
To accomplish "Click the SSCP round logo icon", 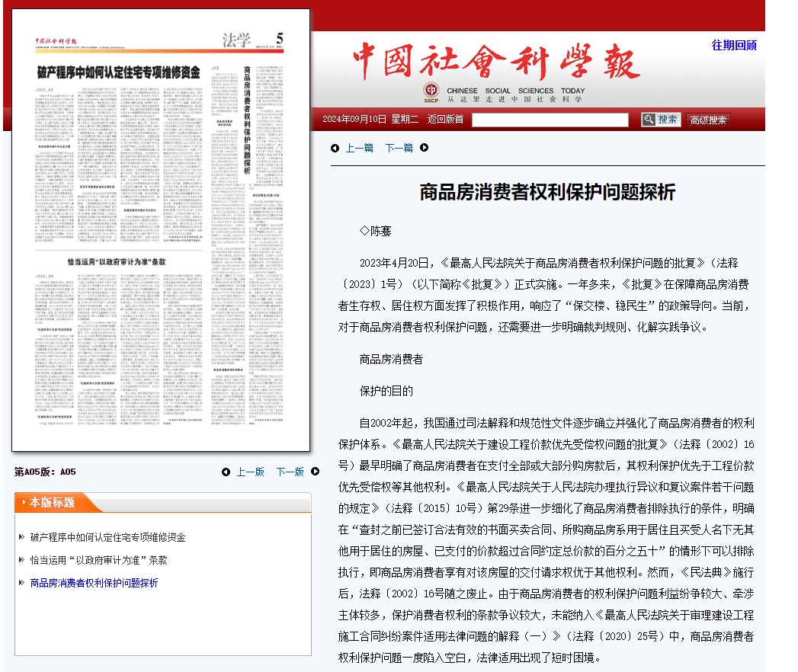I will pos(431,90).
